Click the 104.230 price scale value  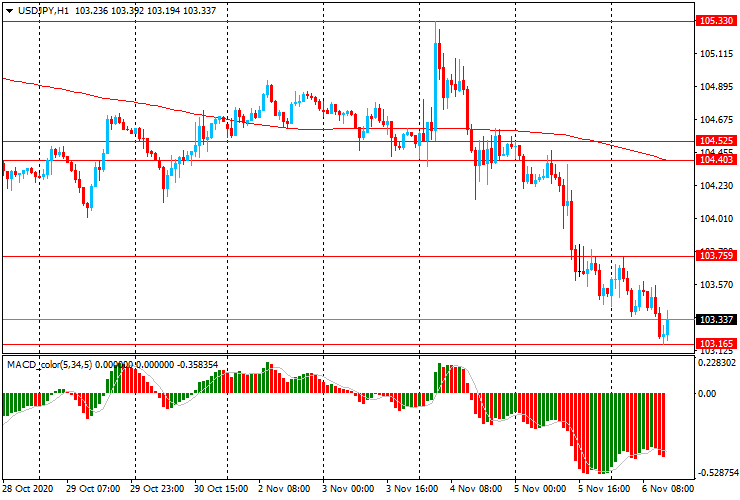coord(716,186)
